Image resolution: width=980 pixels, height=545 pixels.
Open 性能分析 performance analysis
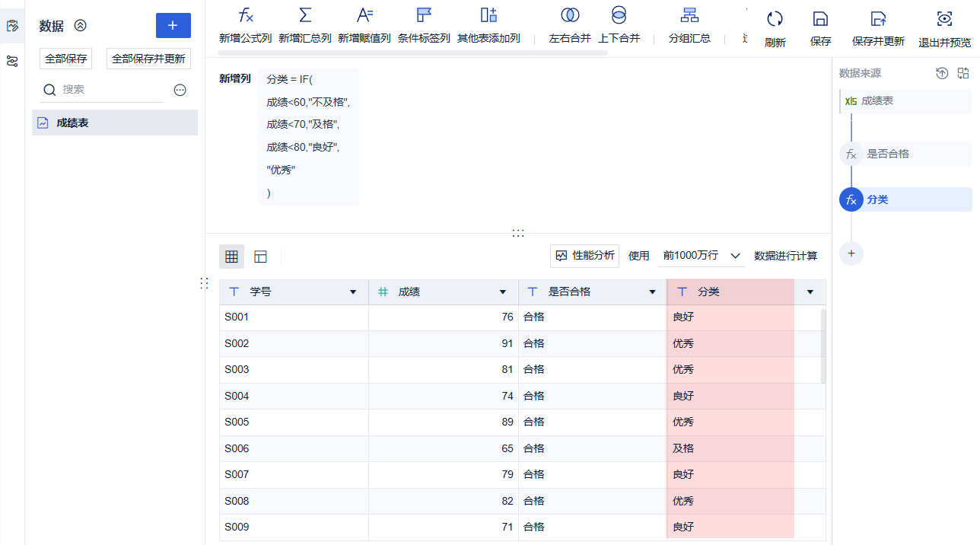tap(584, 256)
